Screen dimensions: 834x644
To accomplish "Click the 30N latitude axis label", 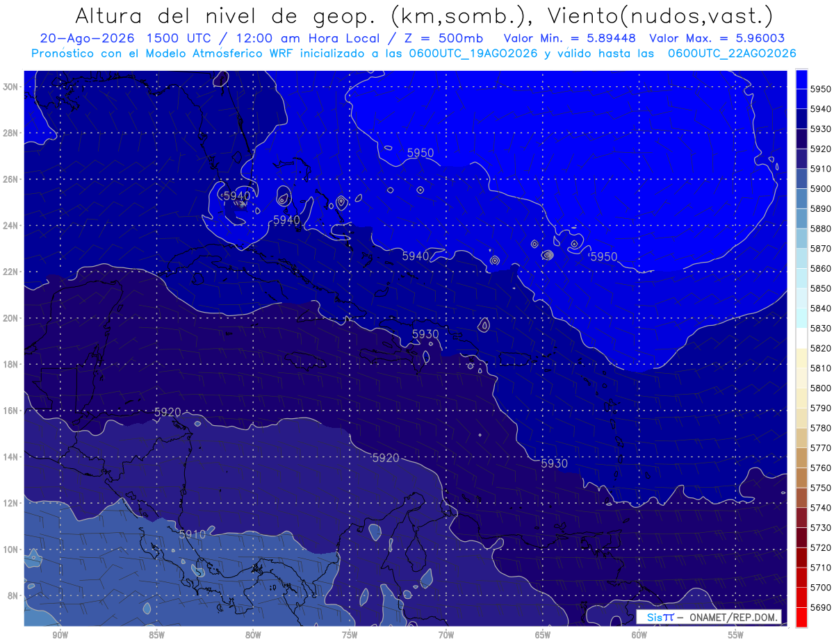I will tap(12, 87).
